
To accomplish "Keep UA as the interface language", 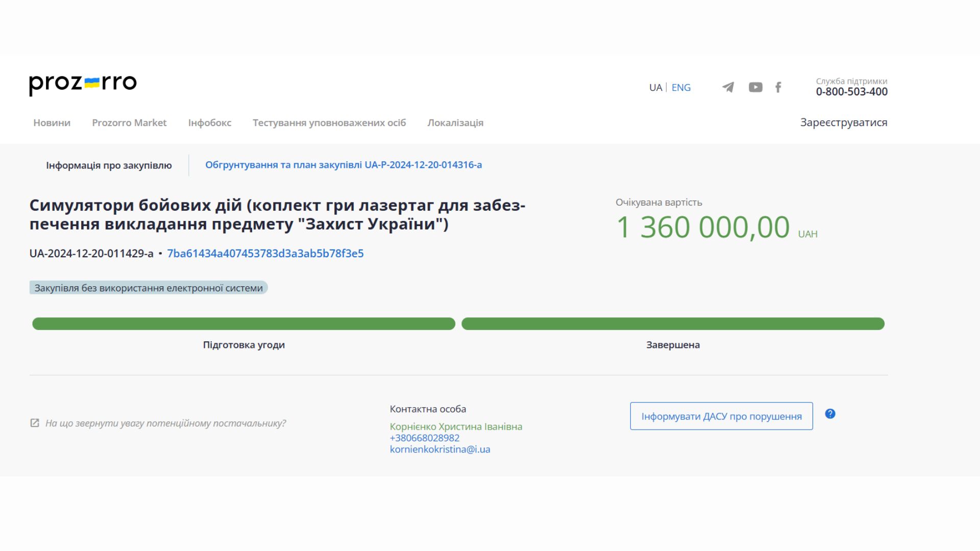I will click(655, 87).
